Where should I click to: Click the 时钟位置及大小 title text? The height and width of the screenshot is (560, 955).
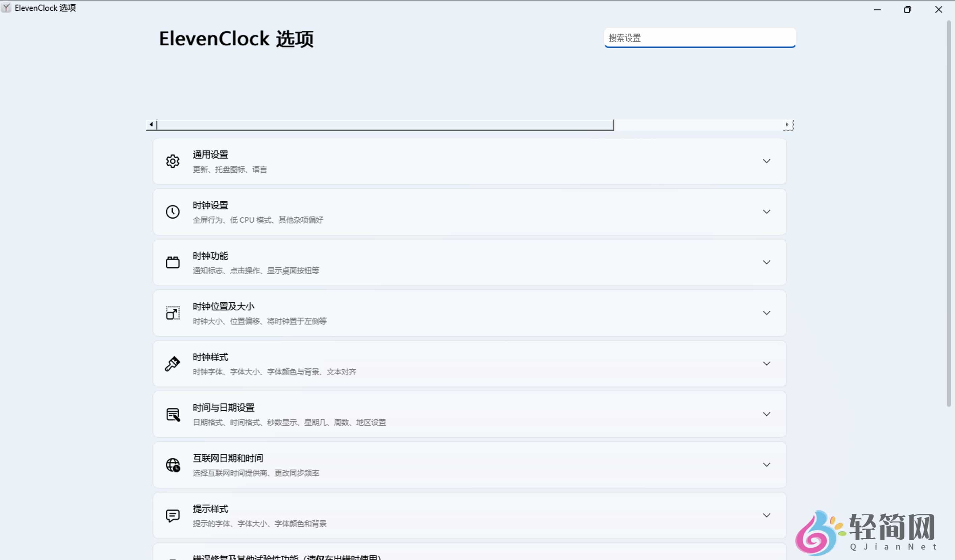pos(224,307)
